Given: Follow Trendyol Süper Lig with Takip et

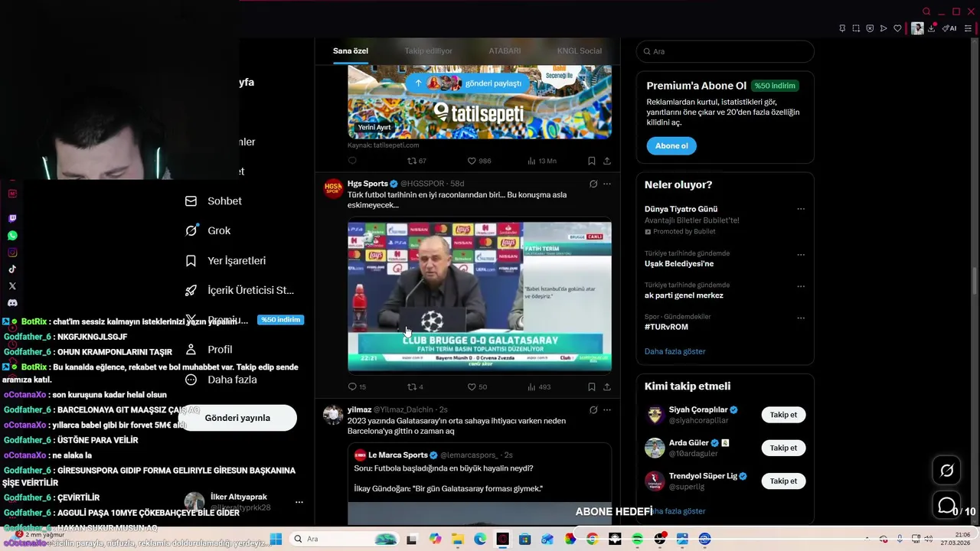Looking at the screenshot, I should tap(783, 481).
